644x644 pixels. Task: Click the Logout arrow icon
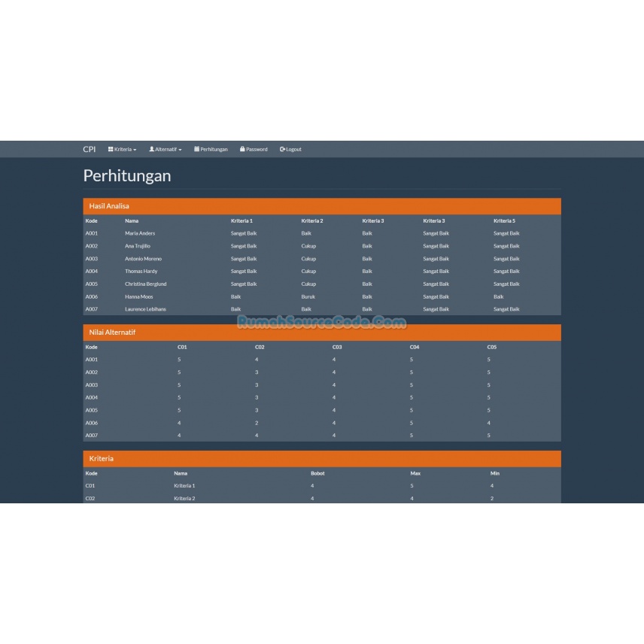point(282,149)
